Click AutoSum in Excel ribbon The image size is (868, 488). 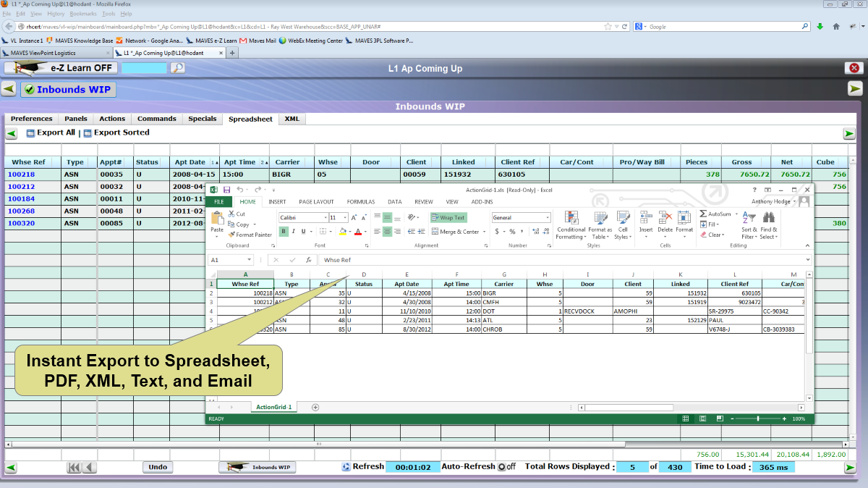click(x=715, y=214)
